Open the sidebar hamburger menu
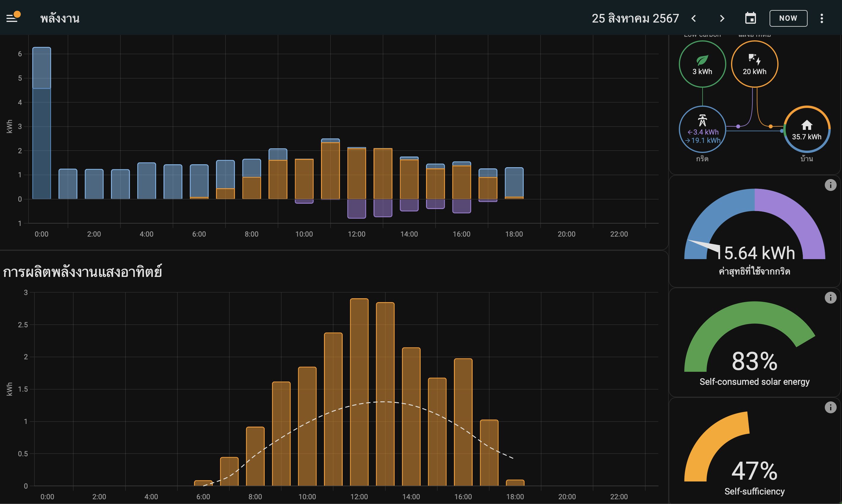This screenshot has height=504, width=842. (x=12, y=18)
